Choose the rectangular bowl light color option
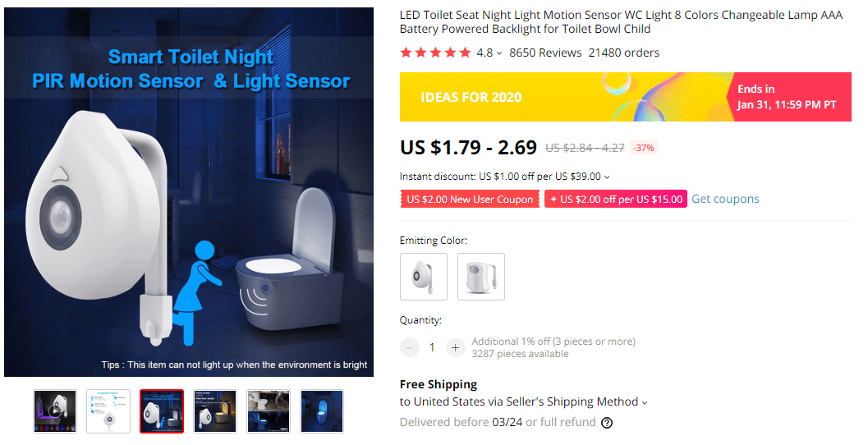This screenshot has width=868, height=445. 481,277
